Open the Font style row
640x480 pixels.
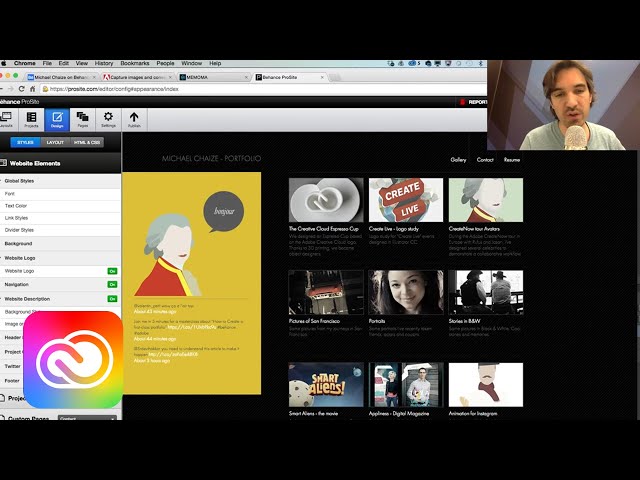click(60, 194)
